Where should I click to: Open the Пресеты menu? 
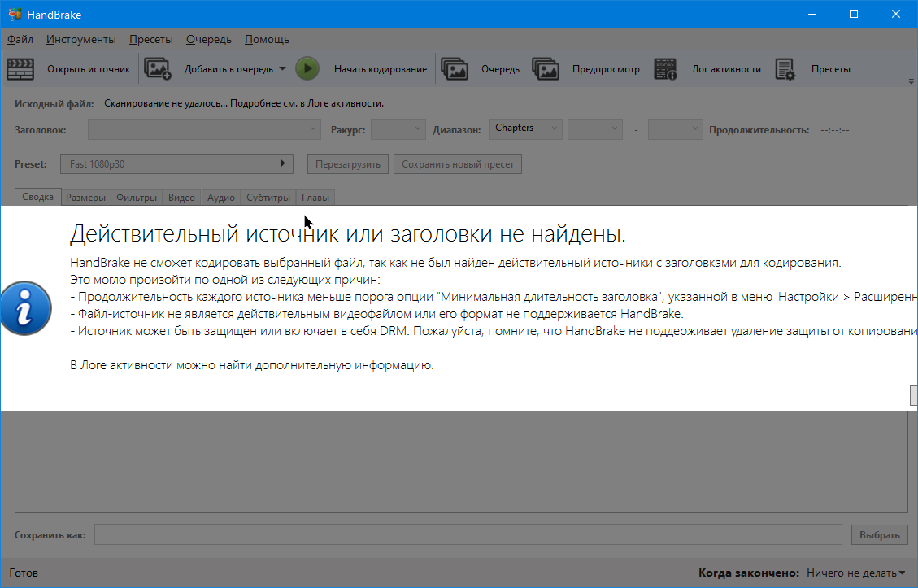click(x=151, y=39)
